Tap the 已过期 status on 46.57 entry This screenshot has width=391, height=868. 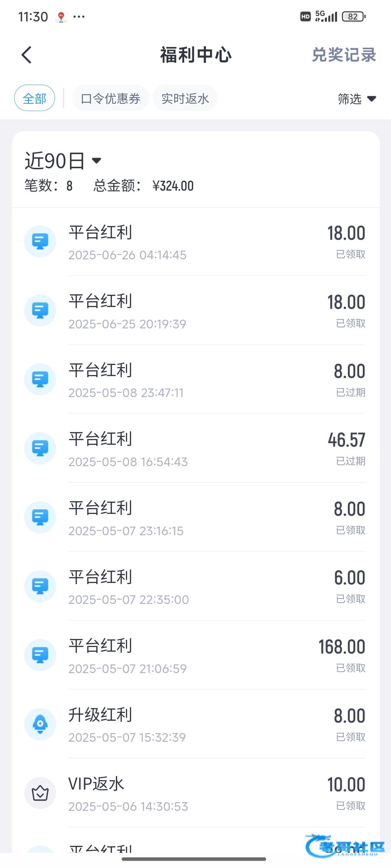click(x=350, y=461)
